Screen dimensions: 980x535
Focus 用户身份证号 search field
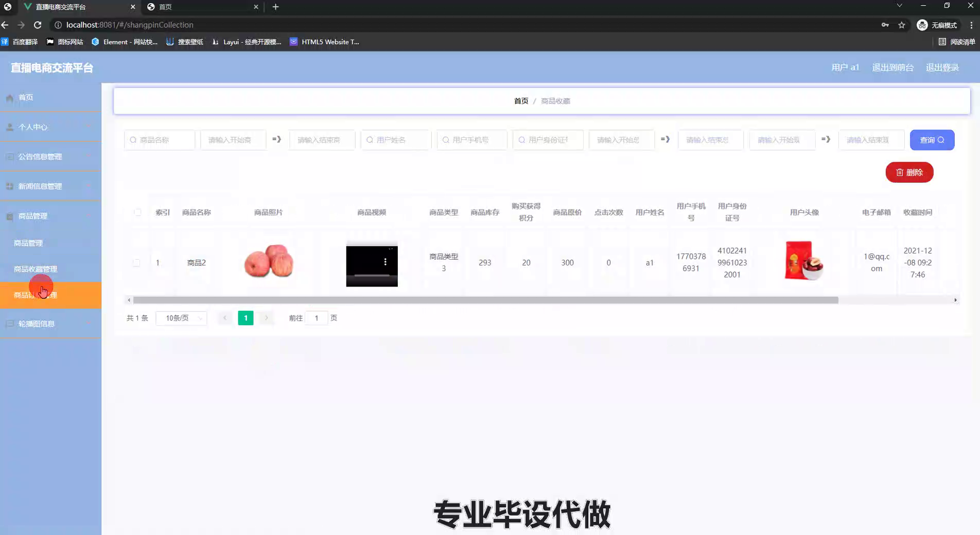pos(548,140)
